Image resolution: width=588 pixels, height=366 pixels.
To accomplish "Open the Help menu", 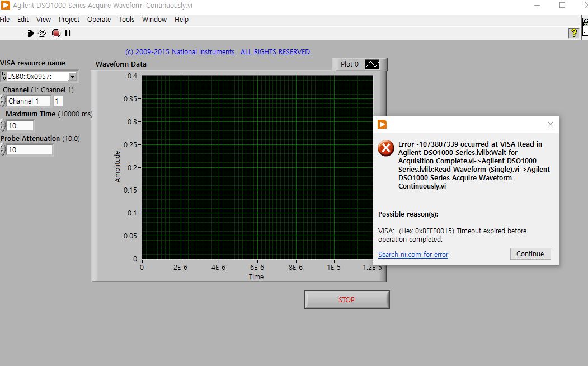I will (181, 20).
